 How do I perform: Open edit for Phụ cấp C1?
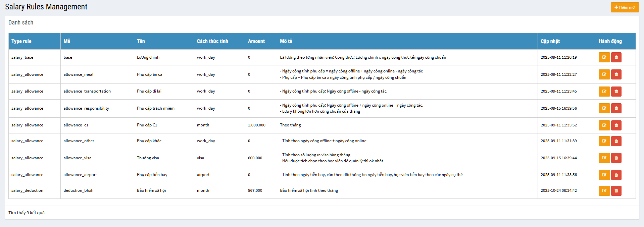coord(604,125)
